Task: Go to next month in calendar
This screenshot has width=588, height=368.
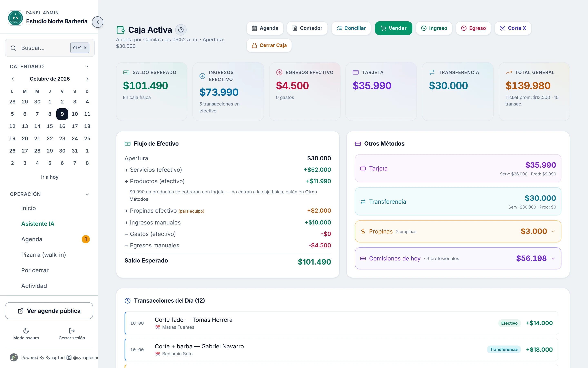Action: click(x=87, y=79)
